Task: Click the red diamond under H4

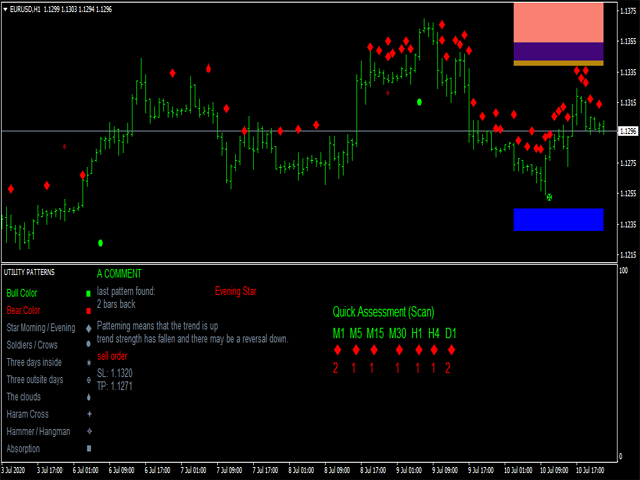Action: tap(434, 350)
